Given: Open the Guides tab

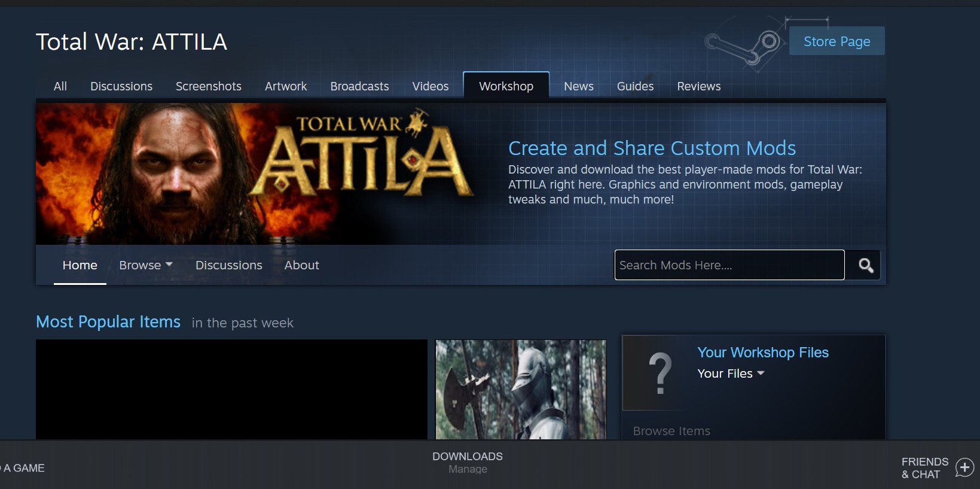Looking at the screenshot, I should click(x=635, y=86).
